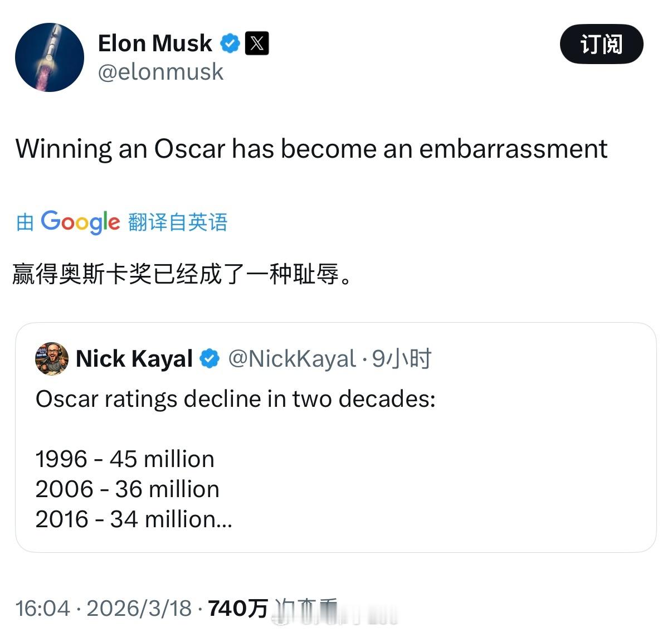672x632 pixels.
Task: Click the 由 character before Google logo
Action: [x=25, y=222]
